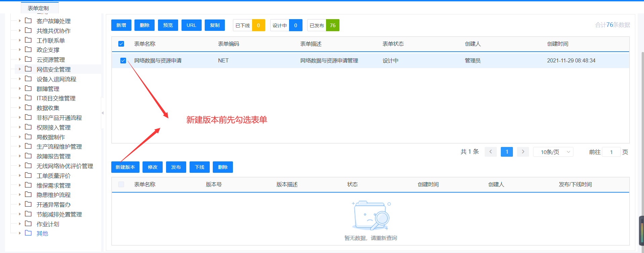Click the 新增 button

coord(121,25)
